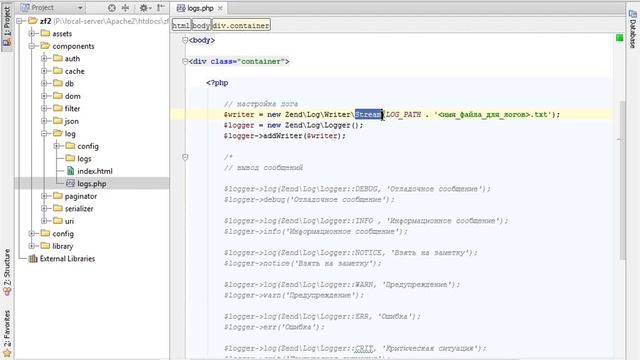
Task: Select logs.php in project tree
Action: (92, 184)
